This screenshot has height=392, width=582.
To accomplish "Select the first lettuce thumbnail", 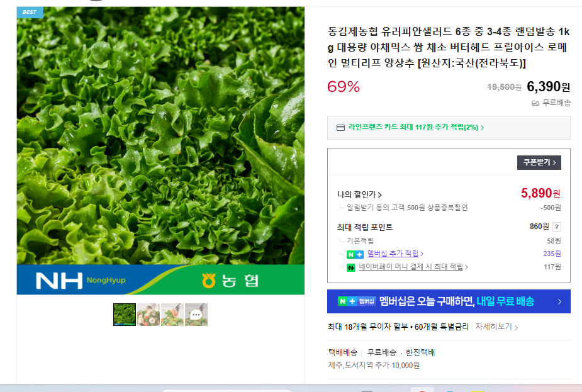I will click(x=125, y=315).
